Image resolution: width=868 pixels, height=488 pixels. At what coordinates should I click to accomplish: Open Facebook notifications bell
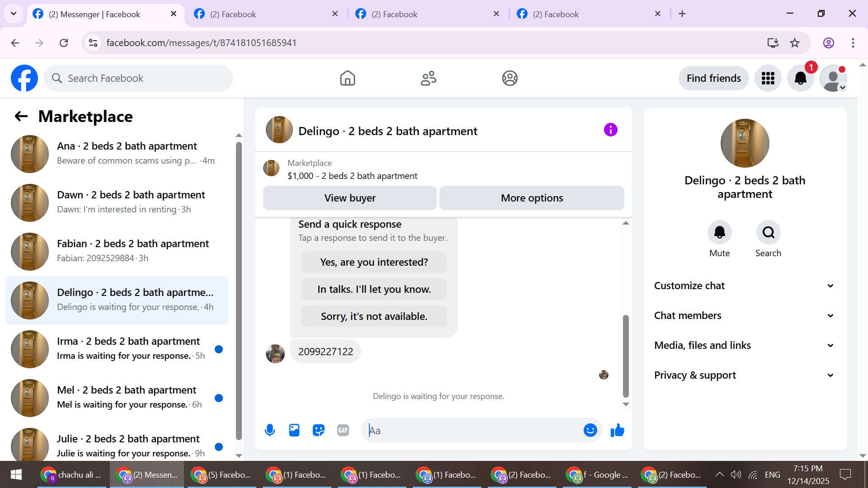(x=800, y=78)
